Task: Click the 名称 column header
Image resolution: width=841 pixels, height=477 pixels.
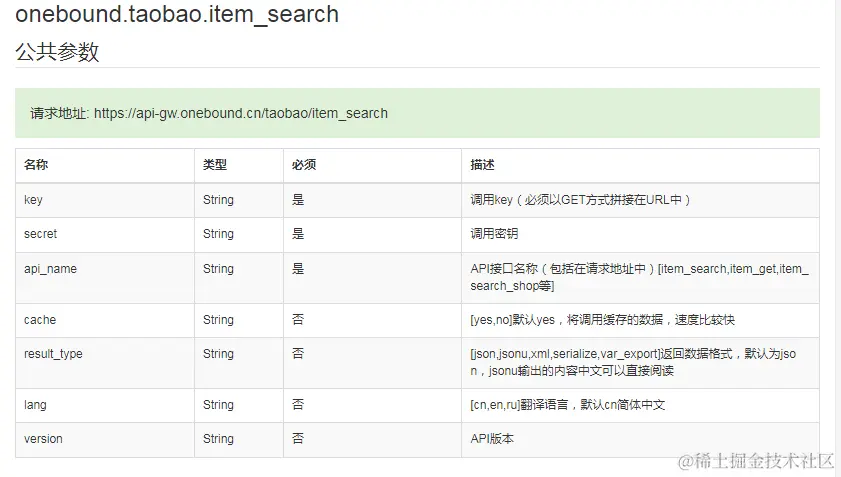Action: [x=36, y=165]
